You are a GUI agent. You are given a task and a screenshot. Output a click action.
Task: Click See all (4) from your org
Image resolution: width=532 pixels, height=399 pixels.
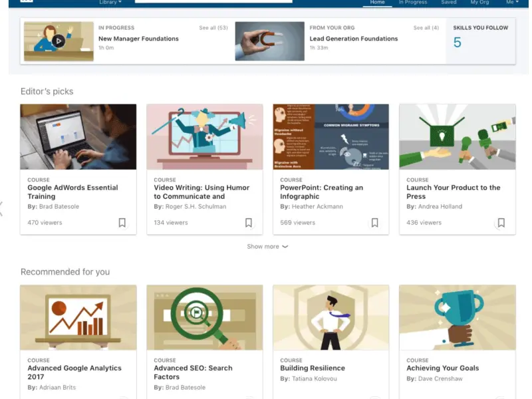pos(426,28)
